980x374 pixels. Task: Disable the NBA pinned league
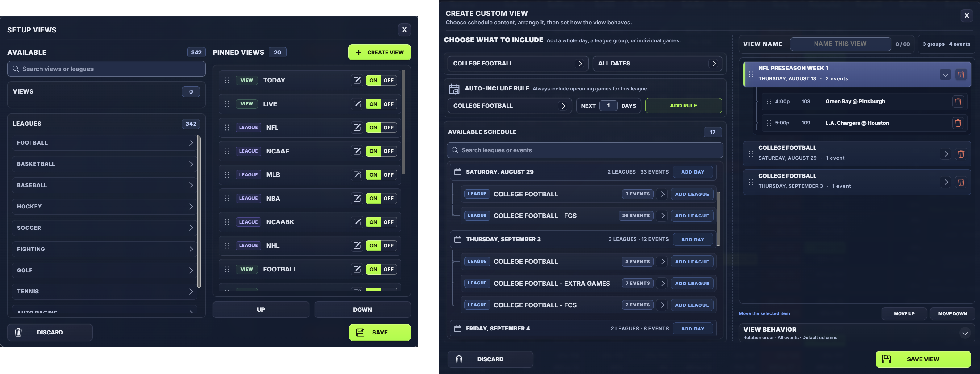point(388,198)
